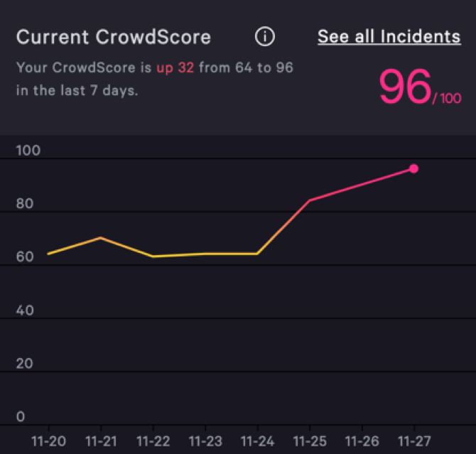Click the 20 y-axis label
Image resolution: width=476 pixels, height=454 pixels.
[25, 364]
